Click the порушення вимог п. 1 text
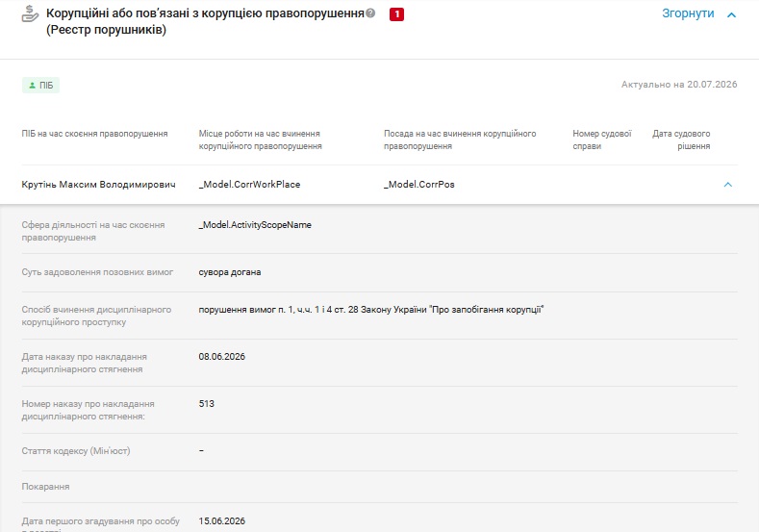Image resolution: width=759 pixels, height=532 pixels. pos(371,310)
